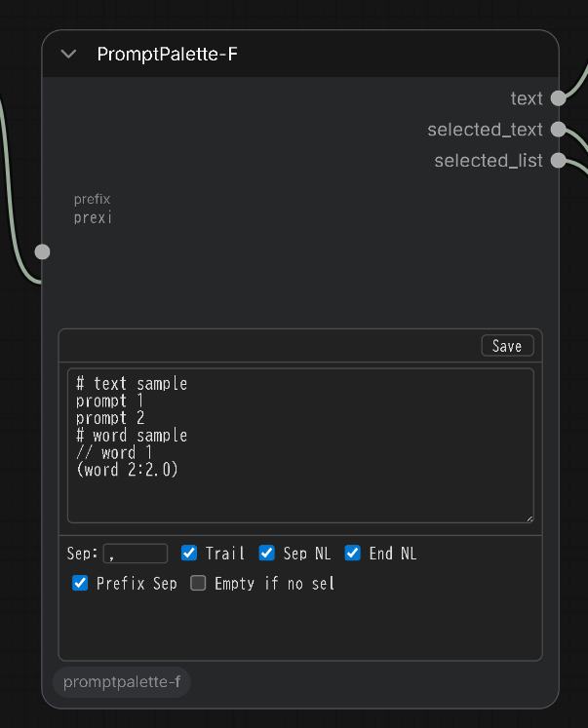The height and width of the screenshot is (728, 588).
Task: Toggle the Sep NL checkbox
Action: [x=266, y=553]
